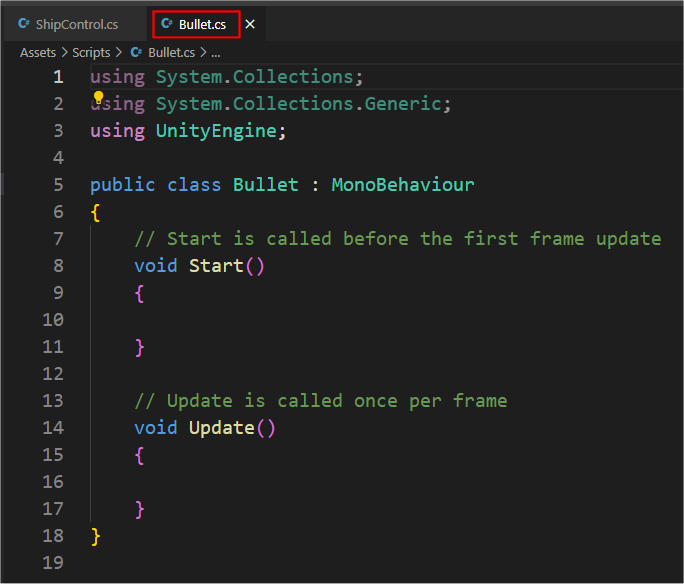The width and height of the screenshot is (684, 584).
Task: Expand chevron after Assets in breadcrumb
Action: [x=65, y=53]
